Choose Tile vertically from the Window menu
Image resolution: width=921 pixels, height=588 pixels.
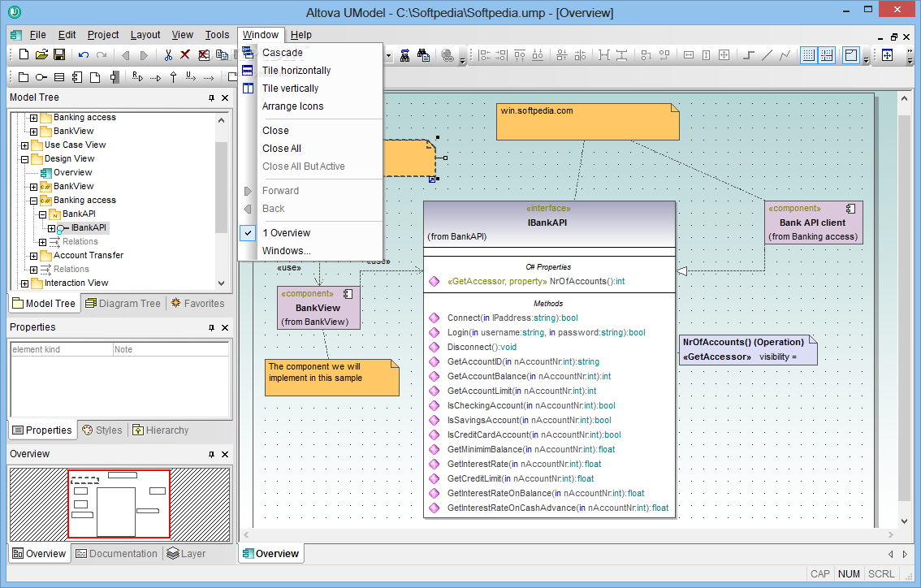pos(311,89)
